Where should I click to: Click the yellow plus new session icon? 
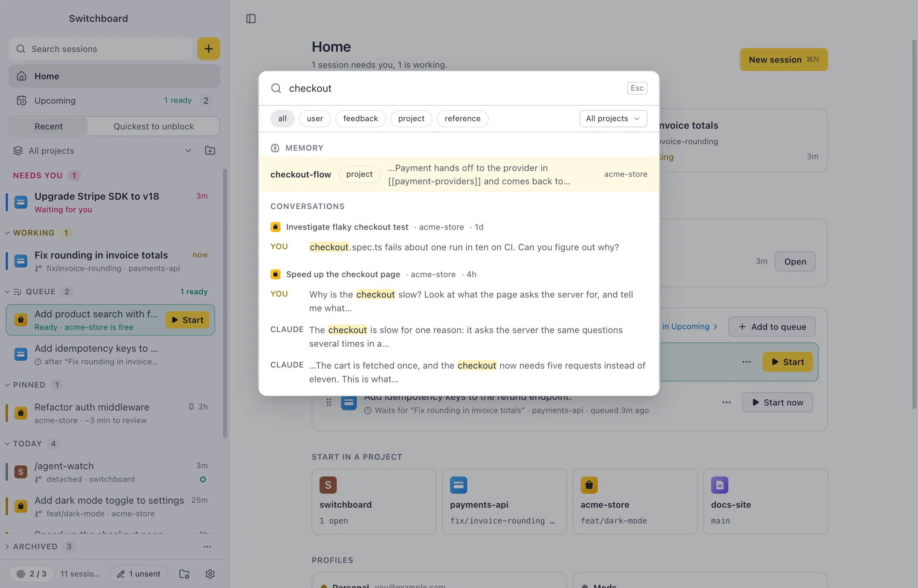coord(208,49)
